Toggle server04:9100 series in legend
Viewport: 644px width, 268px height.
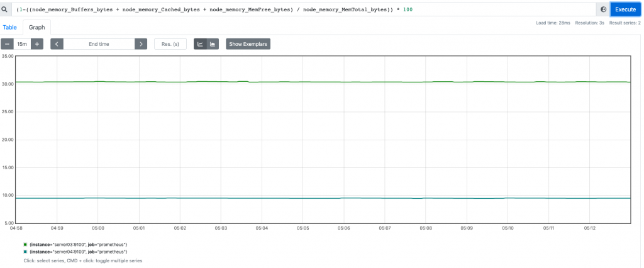(79, 252)
